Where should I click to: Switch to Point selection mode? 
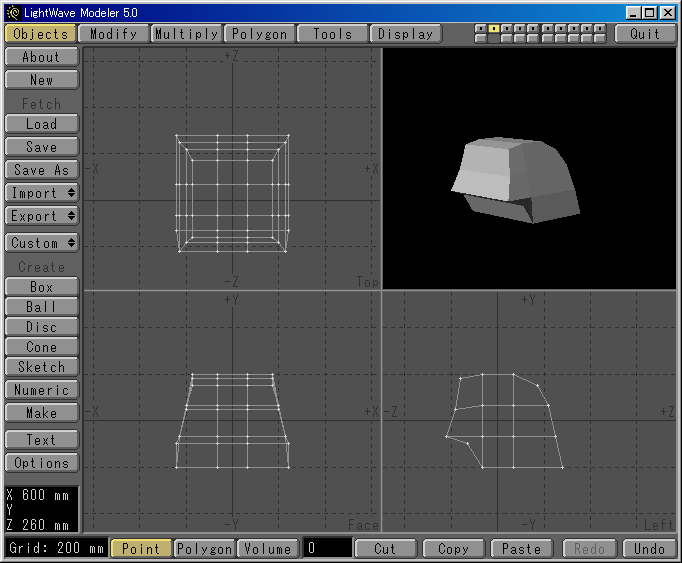point(141,548)
